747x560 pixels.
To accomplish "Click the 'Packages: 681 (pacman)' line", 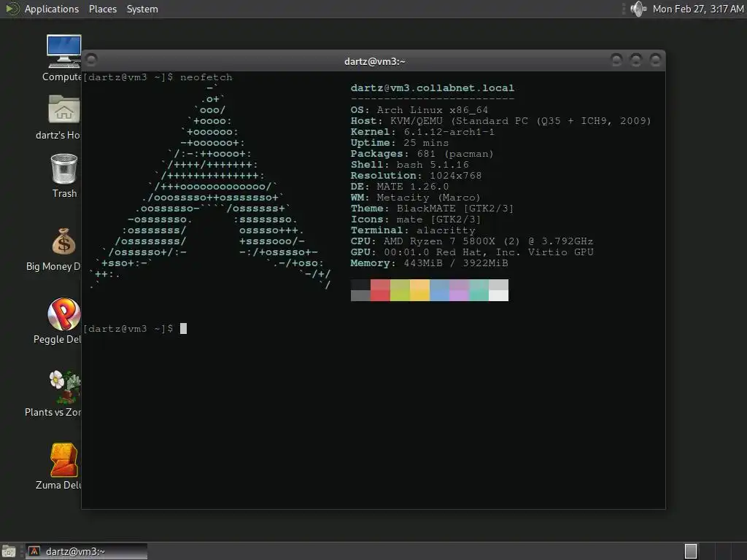I will pos(422,154).
